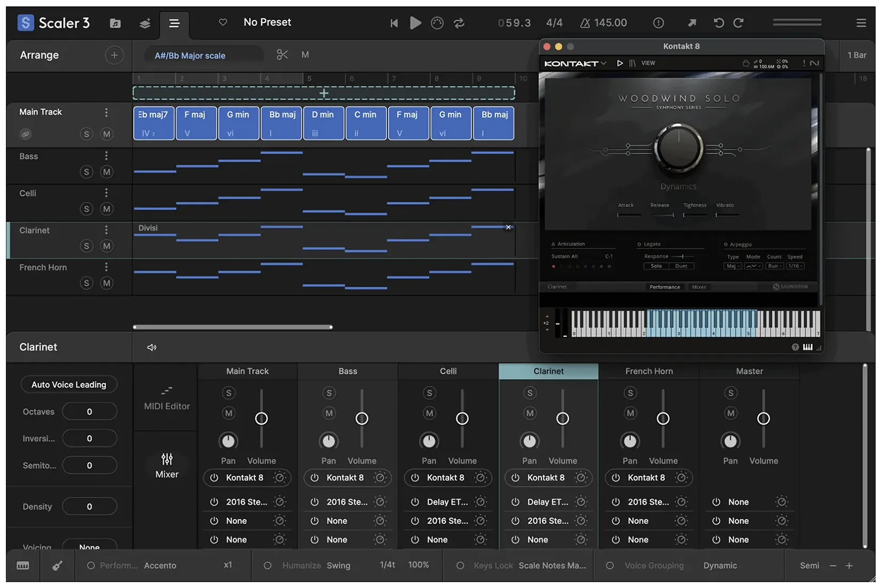This screenshot has height=588, width=881.
Task: Favorite the preset with the heart icon
Action: coord(223,22)
